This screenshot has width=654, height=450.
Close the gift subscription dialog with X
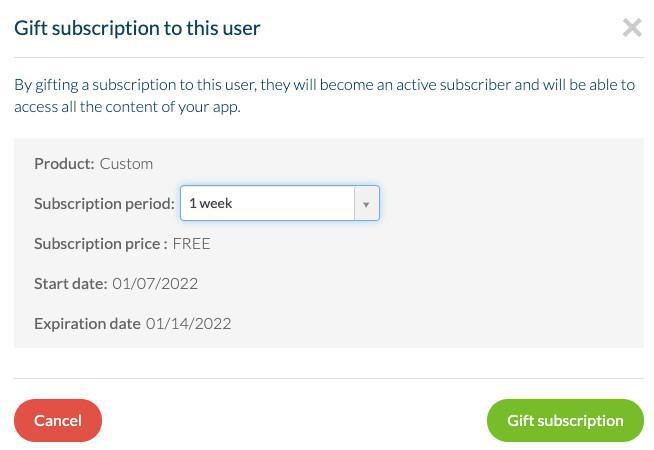(x=632, y=28)
